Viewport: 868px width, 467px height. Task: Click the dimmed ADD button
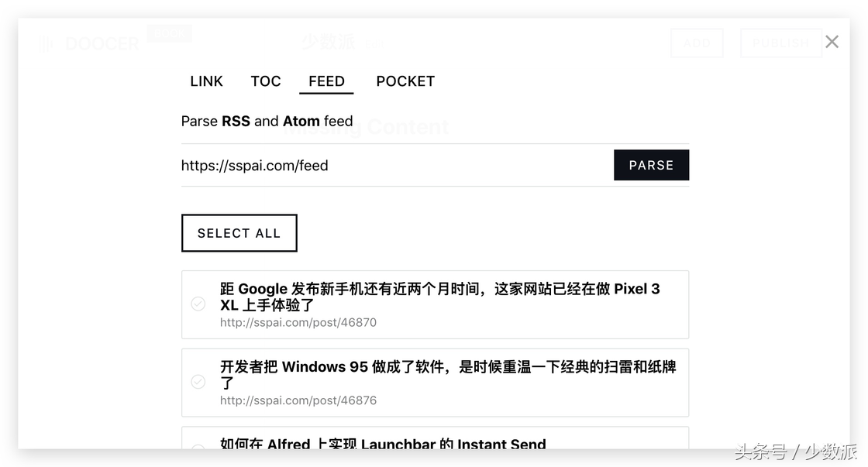(x=697, y=43)
